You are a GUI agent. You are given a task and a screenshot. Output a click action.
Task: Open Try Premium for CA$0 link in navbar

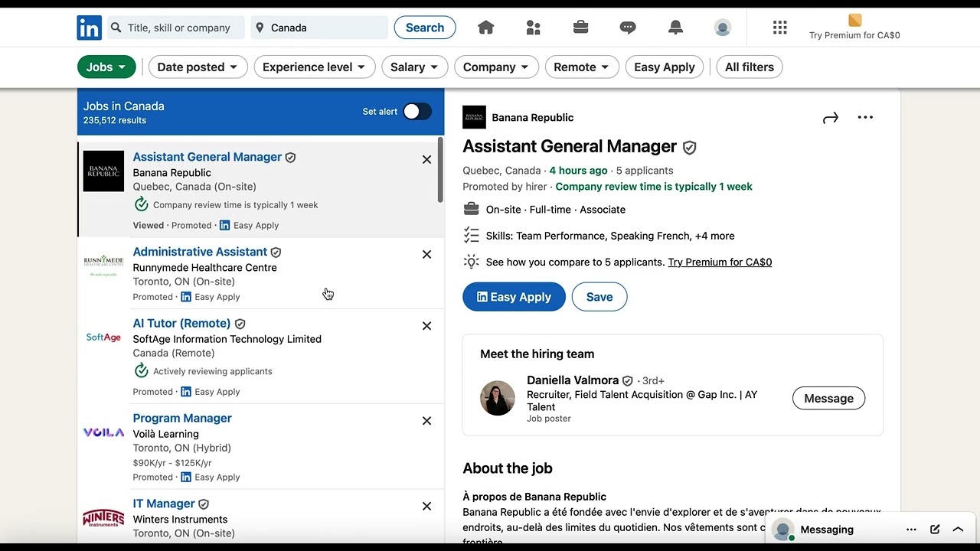854,35
